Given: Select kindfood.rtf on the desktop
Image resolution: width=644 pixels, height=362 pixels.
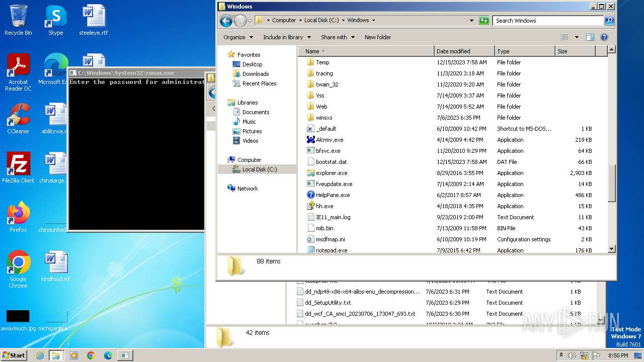Looking at the screenshot, I should point(55,266).
